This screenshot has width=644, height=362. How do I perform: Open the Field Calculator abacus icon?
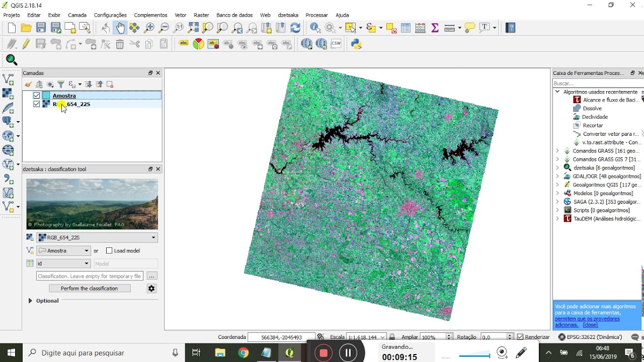tap(421, 28)
